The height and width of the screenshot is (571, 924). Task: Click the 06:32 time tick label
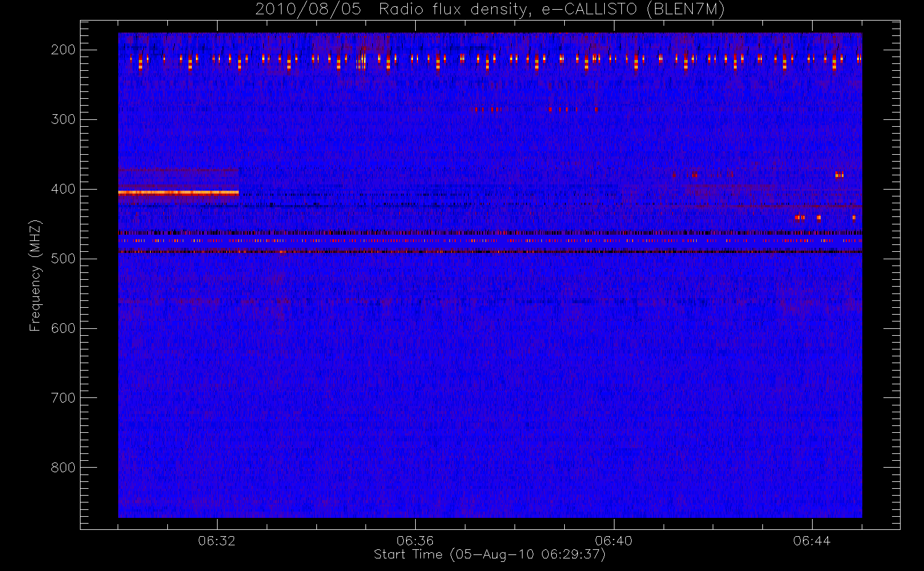(217, 541)
